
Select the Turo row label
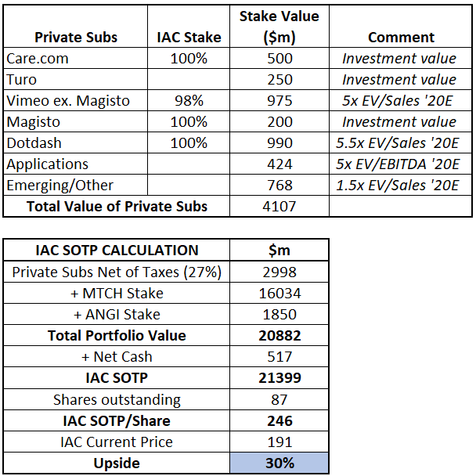click(x=21, y=79)
